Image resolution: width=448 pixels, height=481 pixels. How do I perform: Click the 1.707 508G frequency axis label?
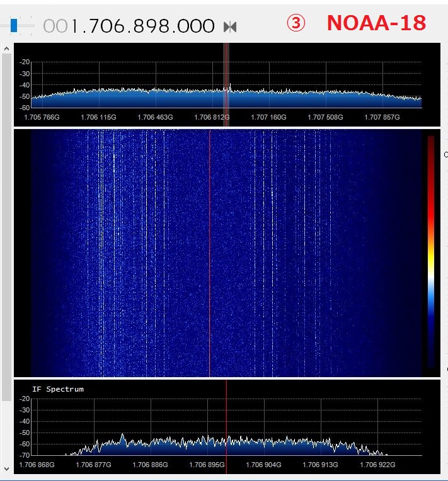326,117
